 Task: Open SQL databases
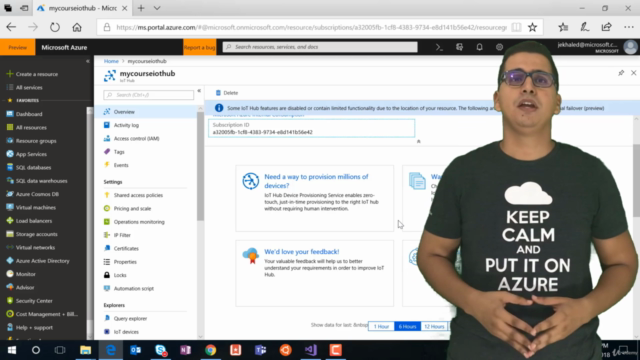coord(29,167)
